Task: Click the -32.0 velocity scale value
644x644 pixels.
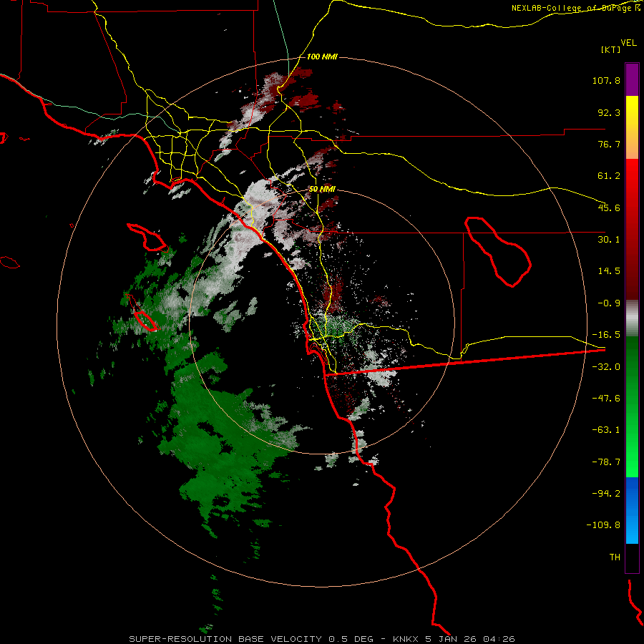Action: pos(606,367)
